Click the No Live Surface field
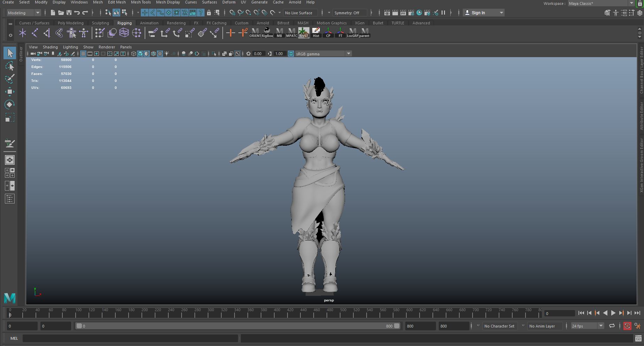The image size is (644, 346). click(300, 13)
